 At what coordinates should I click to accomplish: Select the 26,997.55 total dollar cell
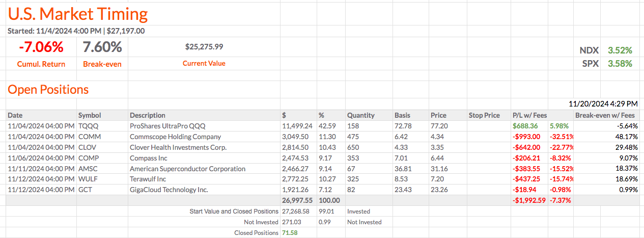(297, 200)
